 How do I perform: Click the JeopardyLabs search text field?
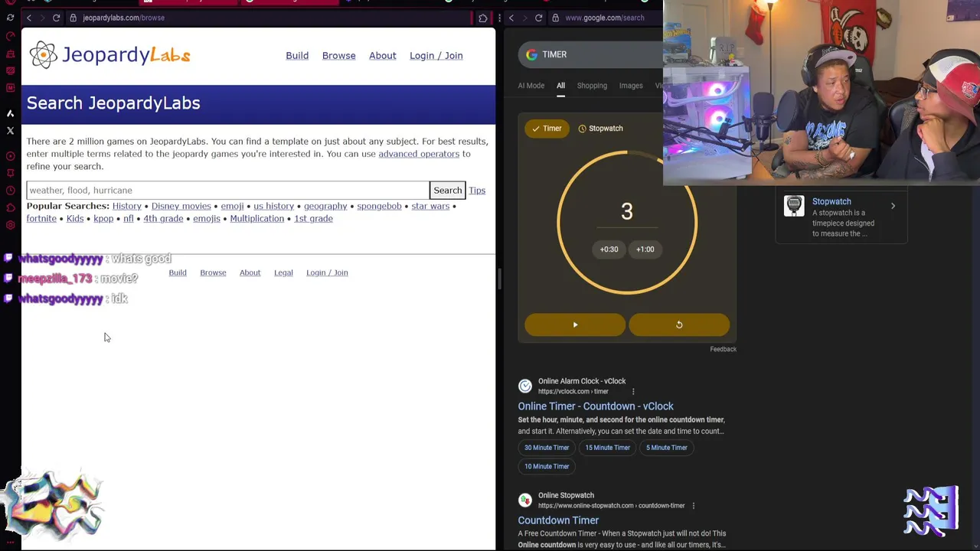tap(227, 191)
